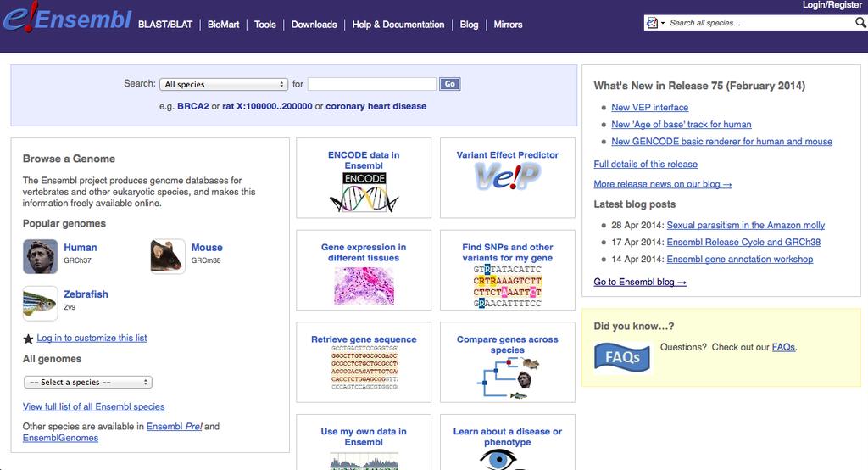Click Go to Ensembl blog link
This screenshot has width=868, height=470.
point(640,283)
